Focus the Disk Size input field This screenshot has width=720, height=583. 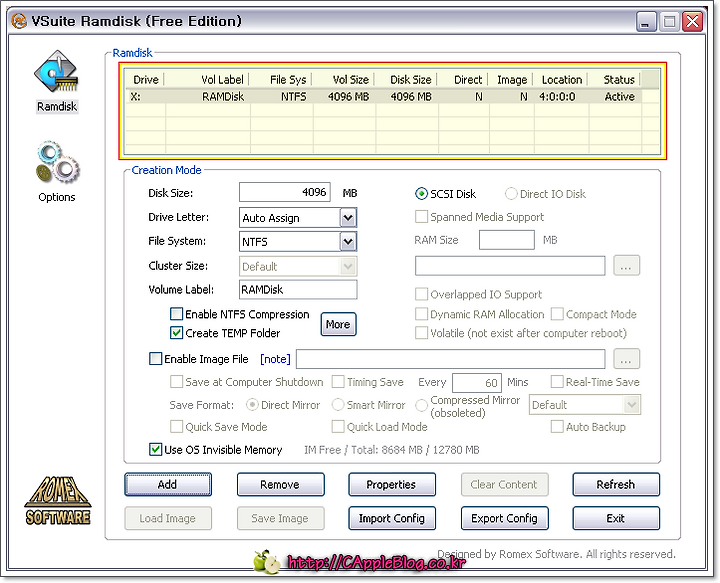click(284, 192)
